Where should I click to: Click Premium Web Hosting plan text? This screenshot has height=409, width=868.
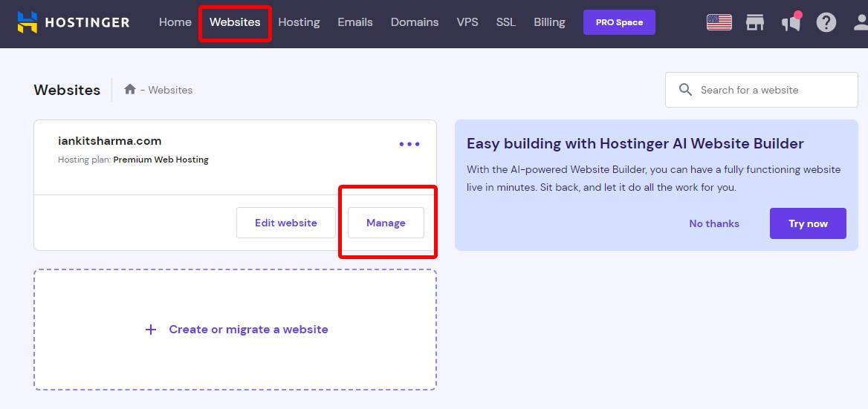[161, 160]
